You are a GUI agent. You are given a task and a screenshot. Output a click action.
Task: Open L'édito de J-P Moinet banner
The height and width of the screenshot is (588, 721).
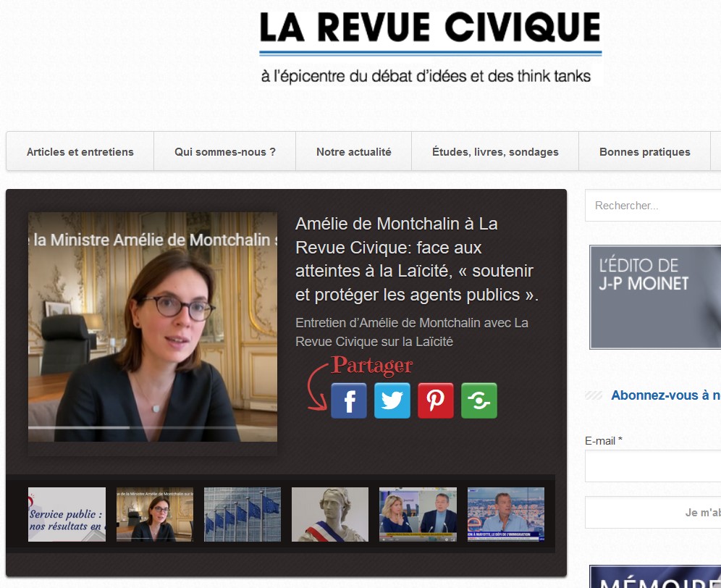point(655,297)
